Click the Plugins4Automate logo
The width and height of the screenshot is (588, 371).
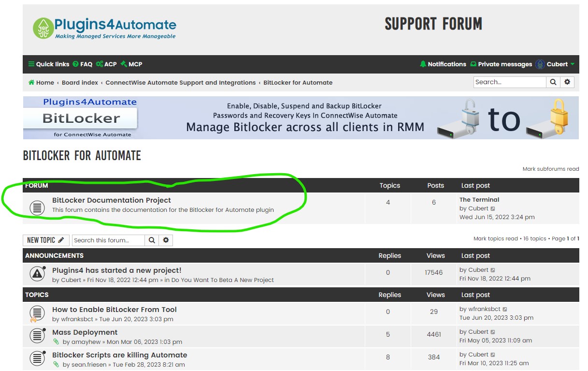tap(105, 28)
